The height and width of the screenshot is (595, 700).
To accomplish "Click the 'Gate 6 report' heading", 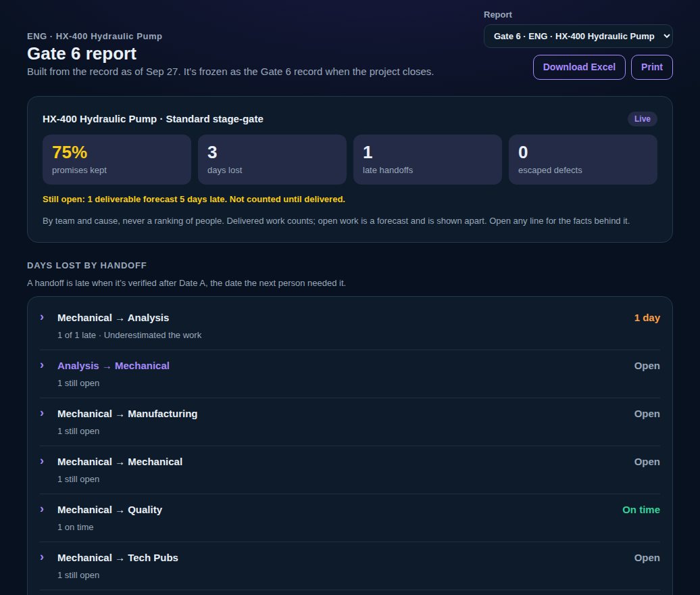I will point(82,53).
